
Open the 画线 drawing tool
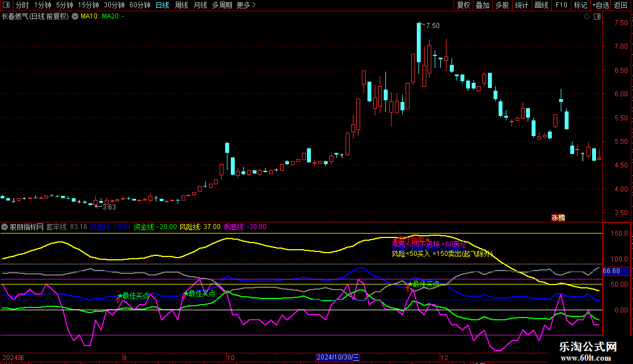click(x=541, y=5)
